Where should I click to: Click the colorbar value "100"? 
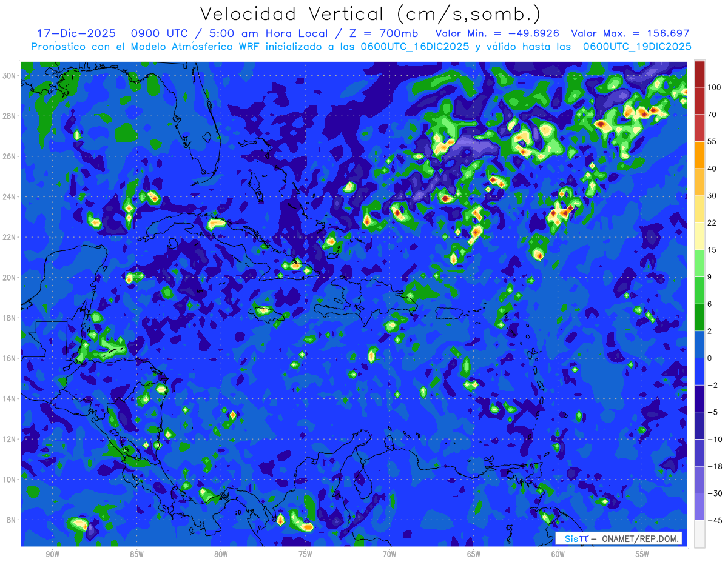714,87
